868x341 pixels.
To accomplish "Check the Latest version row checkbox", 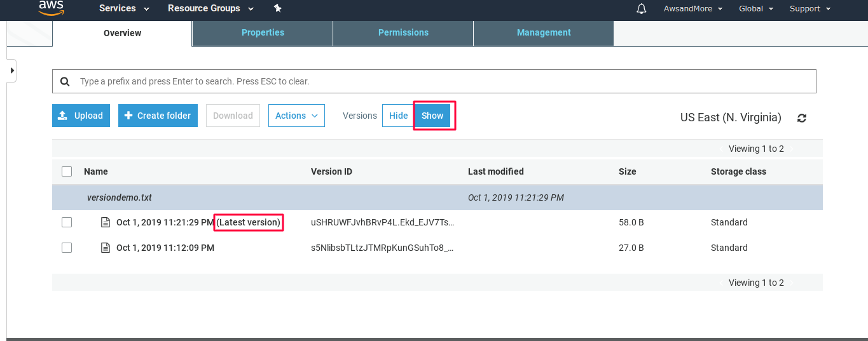I will 67,222.
